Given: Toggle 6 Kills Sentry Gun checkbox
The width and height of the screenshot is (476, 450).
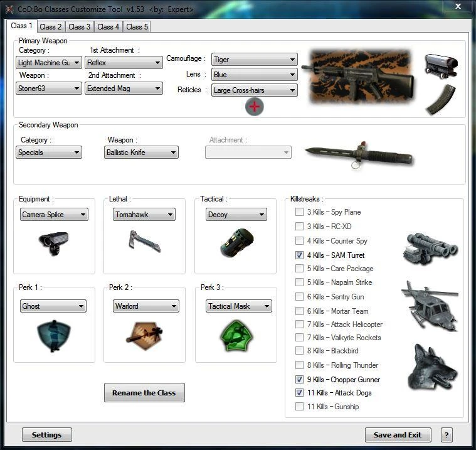Looking at the screenshot, I should point(299,297).
